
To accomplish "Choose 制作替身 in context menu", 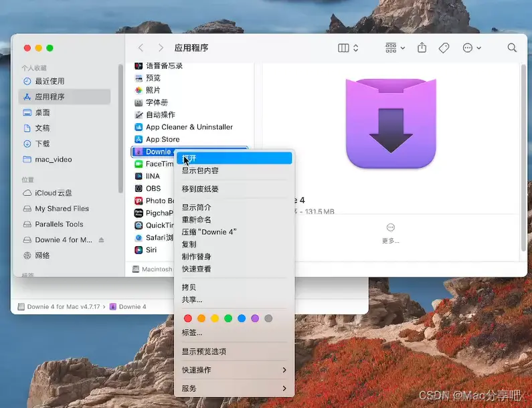I will pos(234,256).
